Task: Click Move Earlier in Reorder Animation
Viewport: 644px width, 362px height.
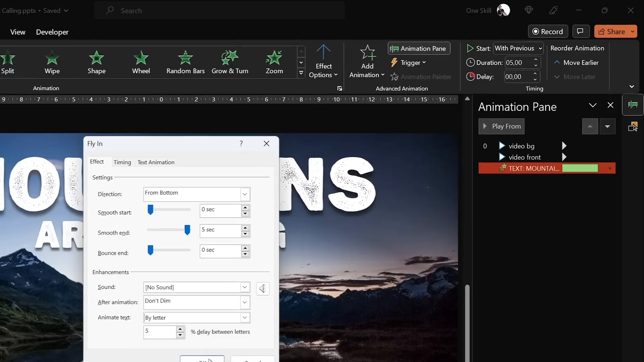Action: (x=576, y=63)
